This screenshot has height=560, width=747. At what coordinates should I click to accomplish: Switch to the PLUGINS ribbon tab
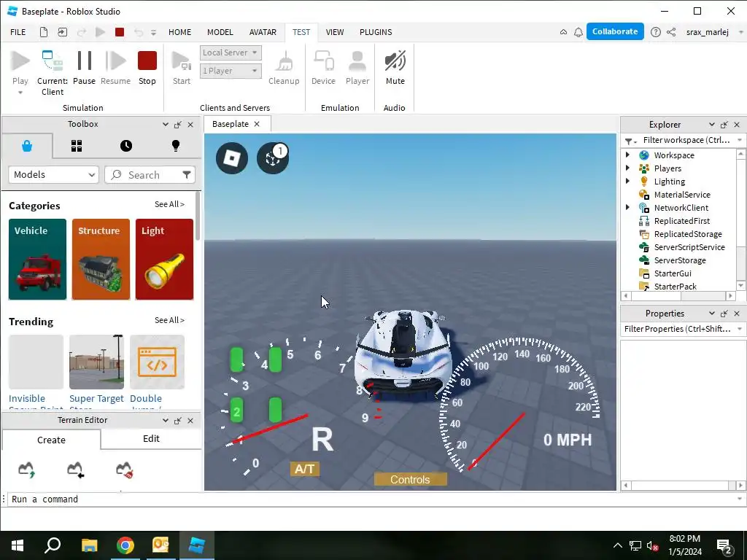[x=376, y=32]
